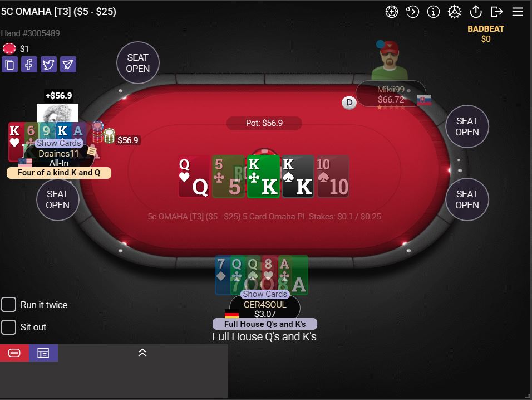Click the add chips icon in top toolbar
The height and width of the screenshot is (400, 532).
pyautogui.click(x=392, y=12)
